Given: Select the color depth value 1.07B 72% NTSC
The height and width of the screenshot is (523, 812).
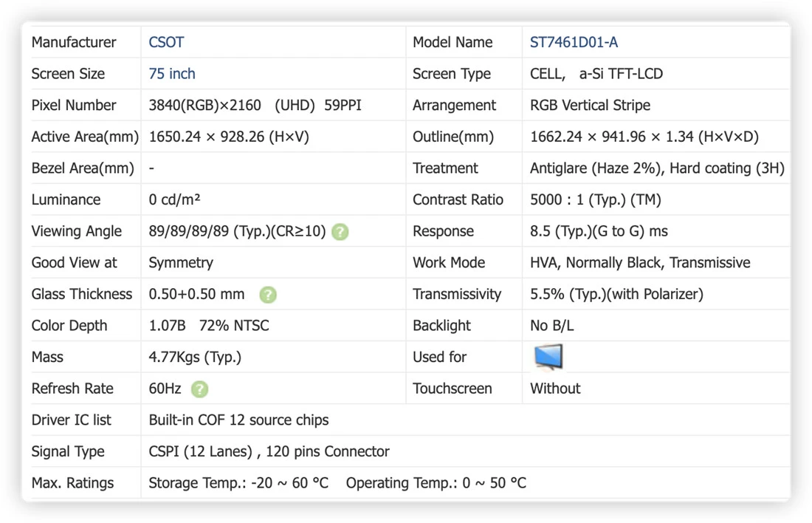Looking at the screenshot, I should (209, 326).
